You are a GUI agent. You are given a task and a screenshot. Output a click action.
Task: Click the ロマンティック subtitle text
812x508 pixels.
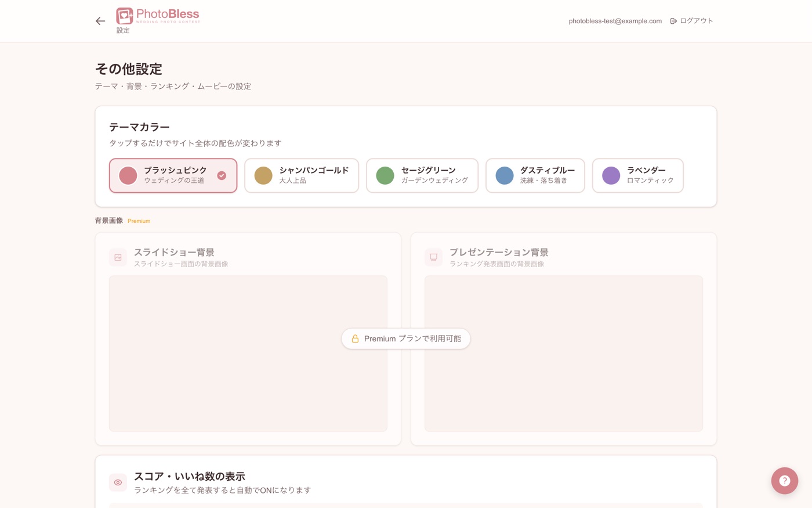[x=650, y=181]
